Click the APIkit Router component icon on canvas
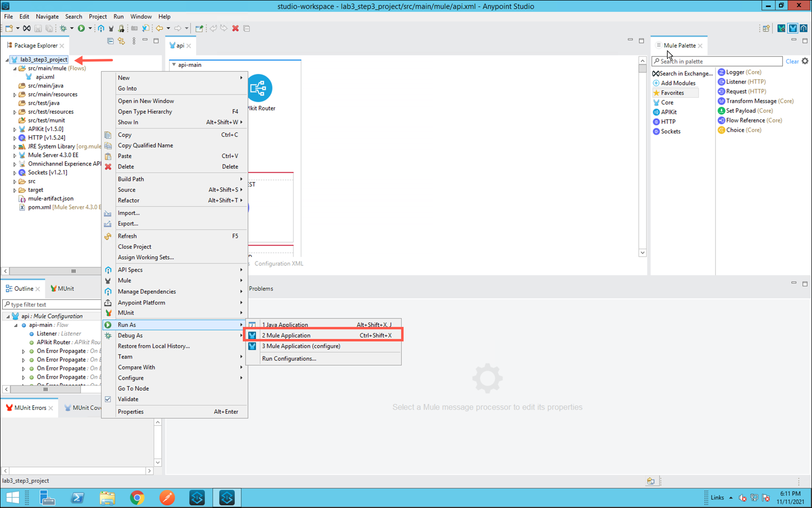Image resolution: width=812 pixels, height=508 pixels. pos(260,88)
